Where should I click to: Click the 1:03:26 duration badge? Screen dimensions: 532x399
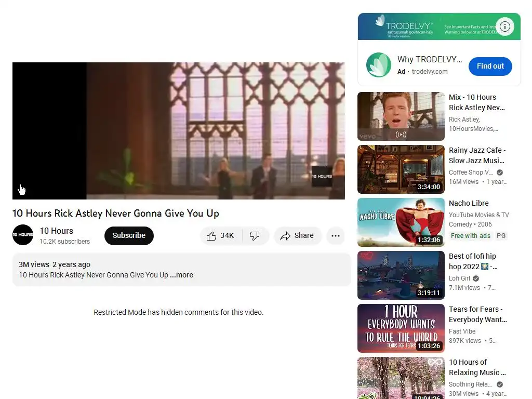429,345
